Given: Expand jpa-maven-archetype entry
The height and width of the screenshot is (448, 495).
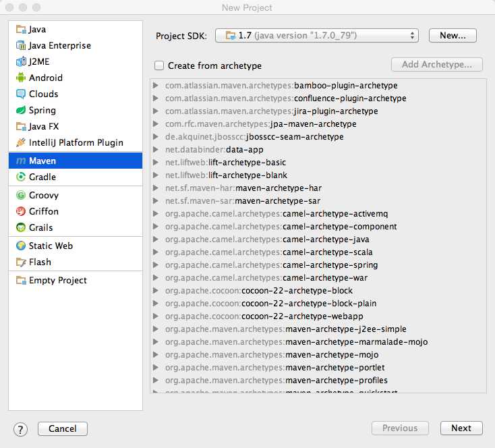Looking at the screenshot, I should (155, 124).
